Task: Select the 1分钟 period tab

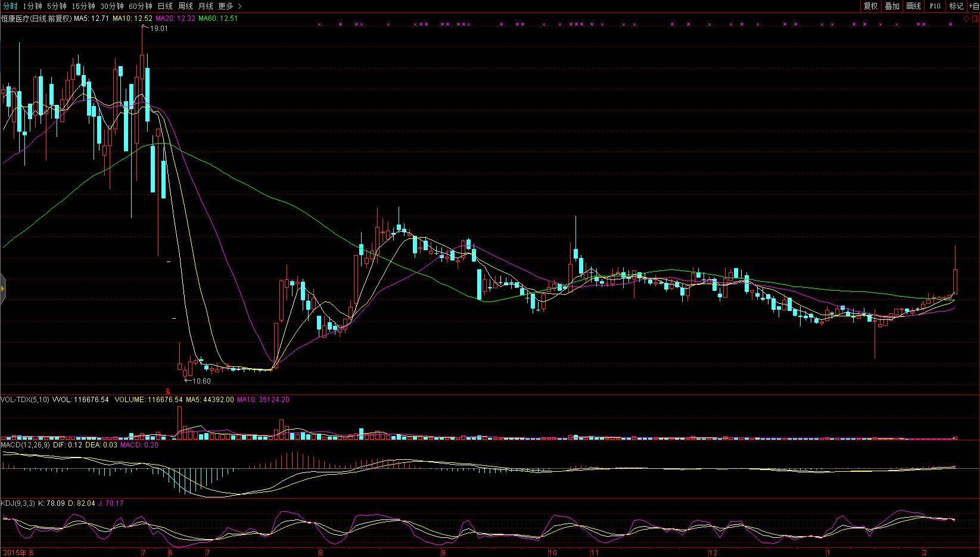Action: tap(32, 6)
